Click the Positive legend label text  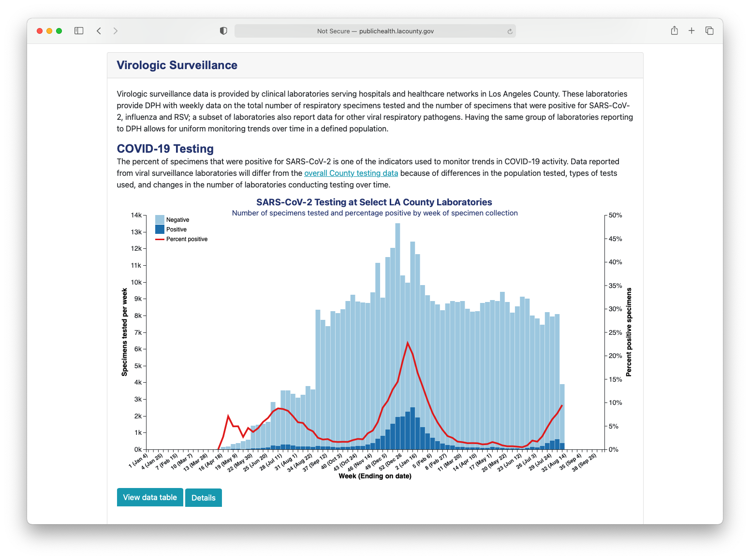pyautogui.click(x=176, y=230)
